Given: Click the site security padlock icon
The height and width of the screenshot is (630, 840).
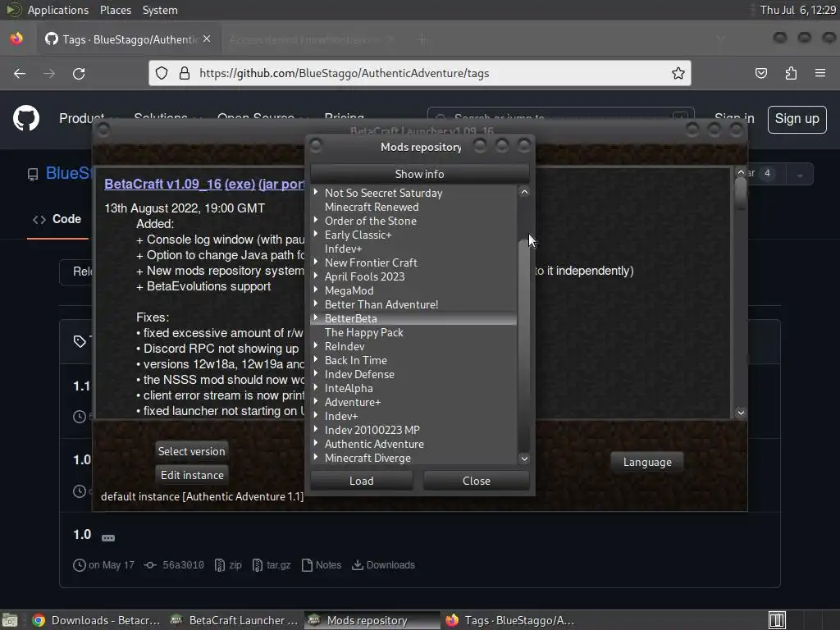Looking at the screenshot, I should point(185,73).
